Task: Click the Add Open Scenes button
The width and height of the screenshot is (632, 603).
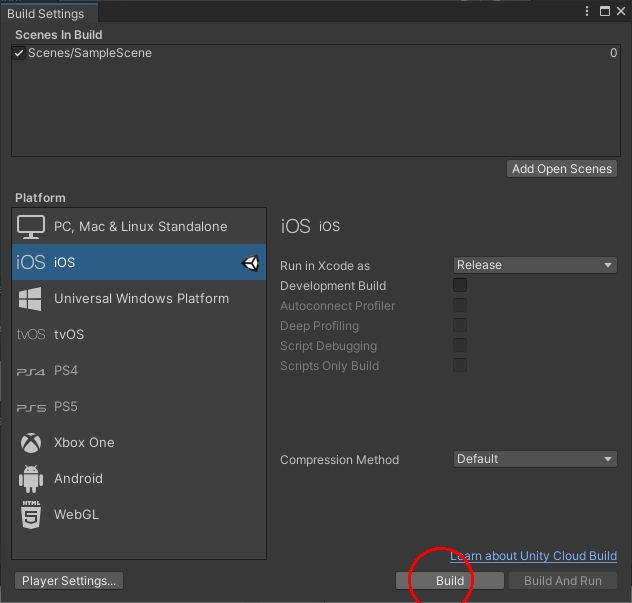Action: 562,168
